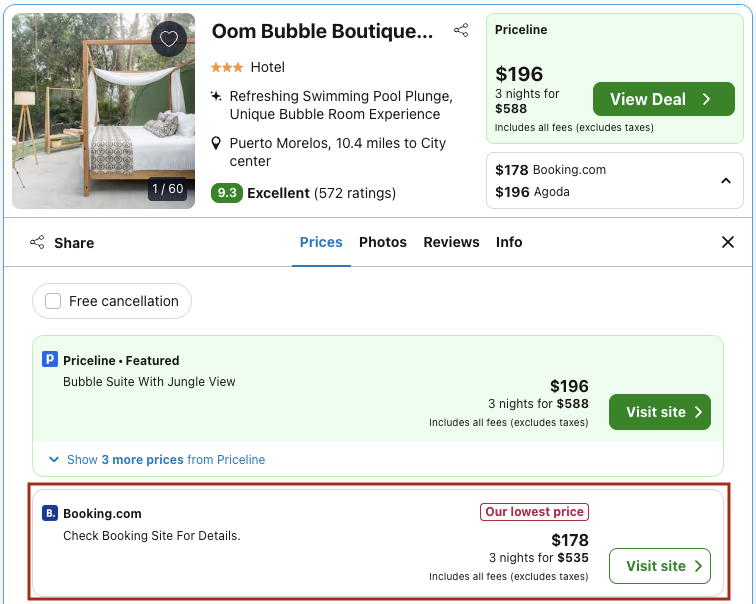
Task: Visit site for Booking.com offer
Action: click(659, 566)
